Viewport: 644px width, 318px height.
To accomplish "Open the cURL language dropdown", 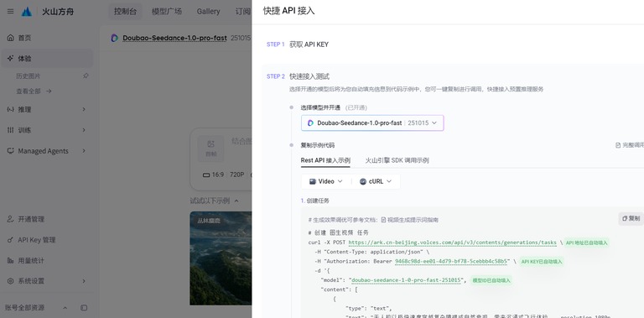I will 376,181.
